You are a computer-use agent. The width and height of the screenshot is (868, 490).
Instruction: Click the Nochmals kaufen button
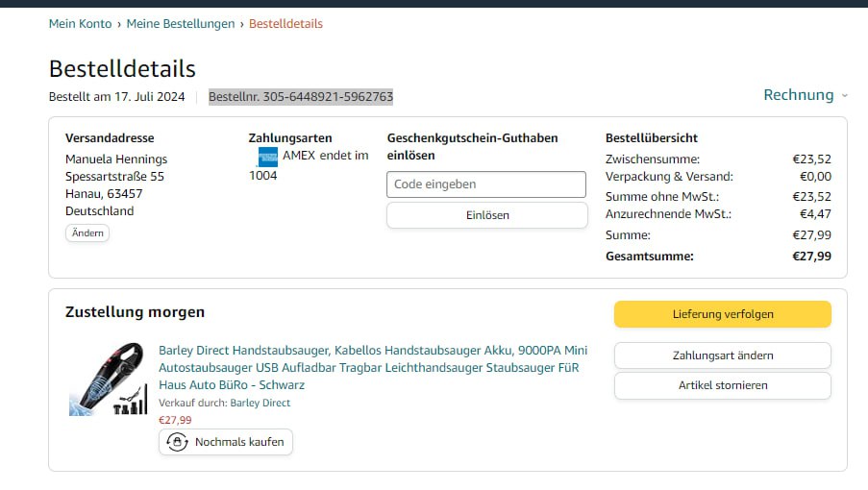226,442
